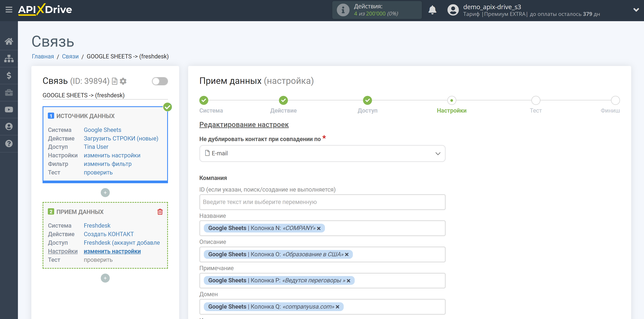This screenshot has height=319, width=644.
Task: Go to the Тест step
Action: (536, 101)
